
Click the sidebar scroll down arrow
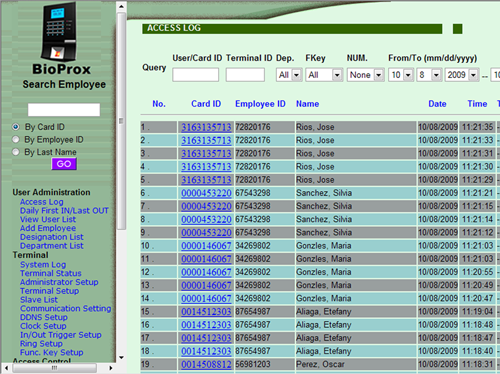click(x=121, y=358)
